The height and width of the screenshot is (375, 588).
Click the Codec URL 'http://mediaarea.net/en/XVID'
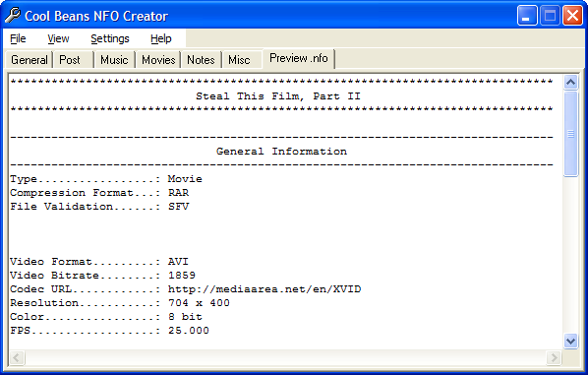(265, 289)
